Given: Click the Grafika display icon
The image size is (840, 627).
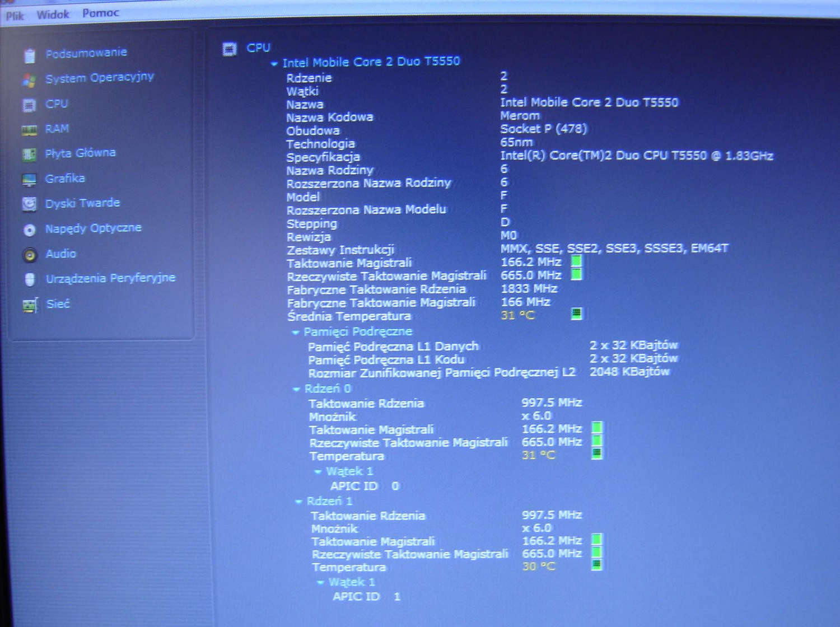Looking at the screenshot, I should coord(30,178).
